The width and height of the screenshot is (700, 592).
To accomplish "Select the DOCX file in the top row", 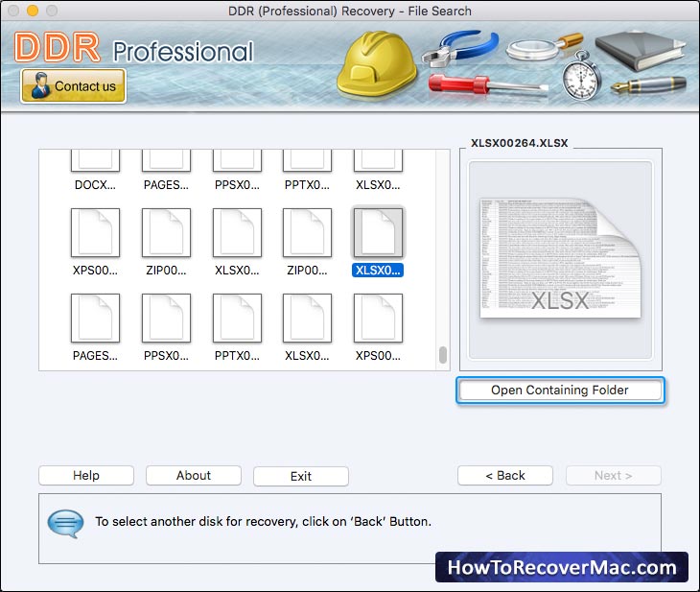I will coord(95,170).
